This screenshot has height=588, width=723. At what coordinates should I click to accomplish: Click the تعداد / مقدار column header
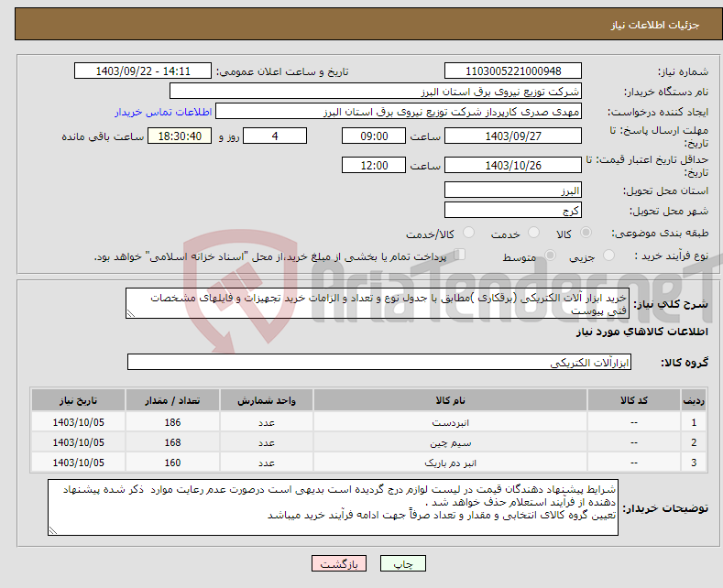pos(172,400)
